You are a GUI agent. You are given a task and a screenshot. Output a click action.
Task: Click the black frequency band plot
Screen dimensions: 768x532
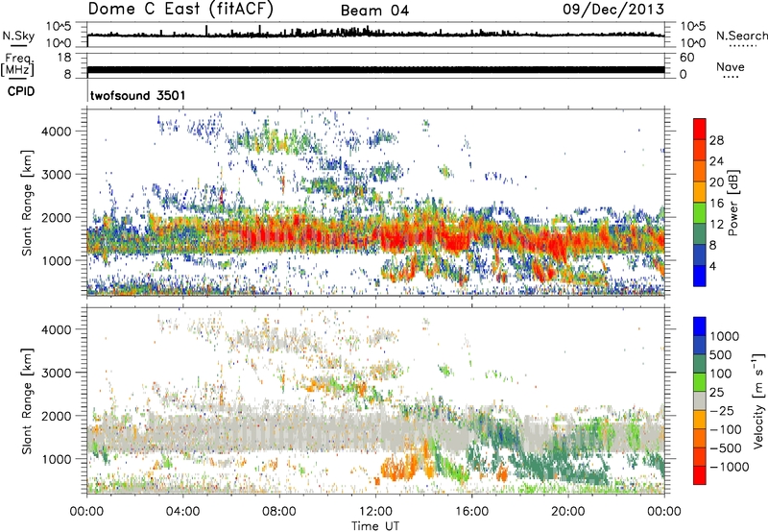(x=375, y=69)
